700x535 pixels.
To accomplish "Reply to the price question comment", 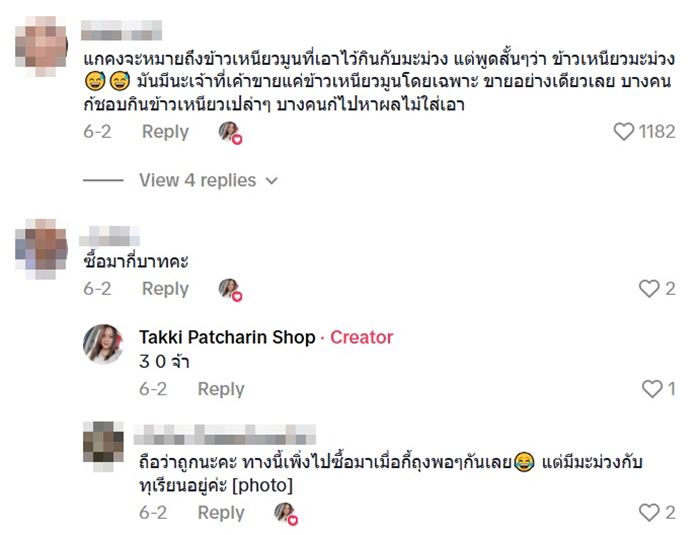I will pos(165,288).
